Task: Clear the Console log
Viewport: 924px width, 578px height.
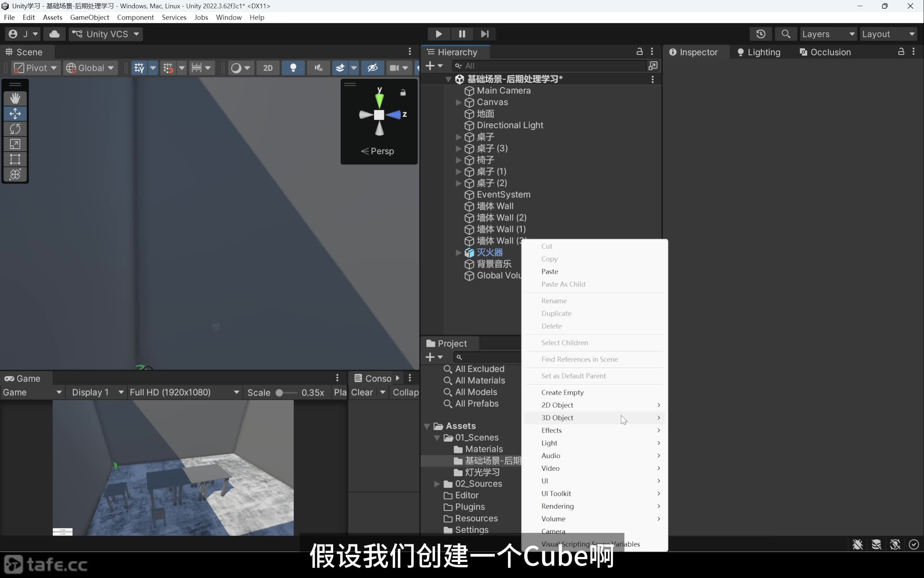Action: coord(362,392)
